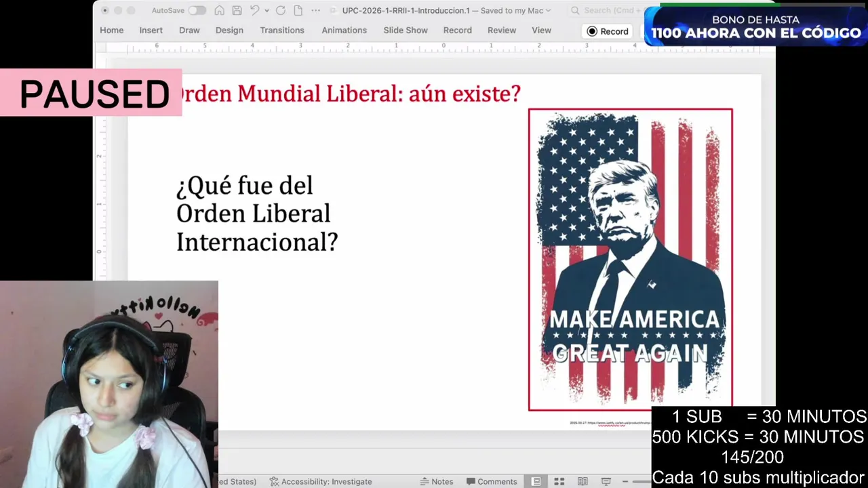The height and width of the screenshot is (488, 868).
Task: Click the new document icon in the title bar
Action: pos(298,10)
